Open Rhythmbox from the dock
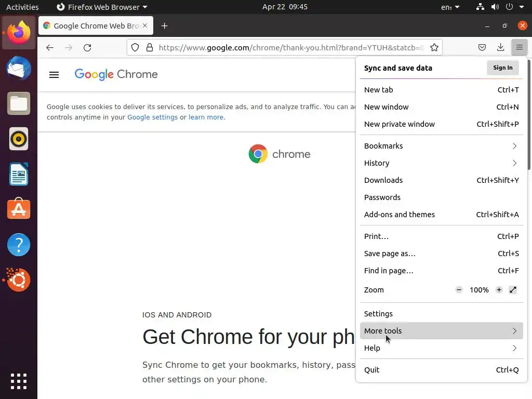 19,139
